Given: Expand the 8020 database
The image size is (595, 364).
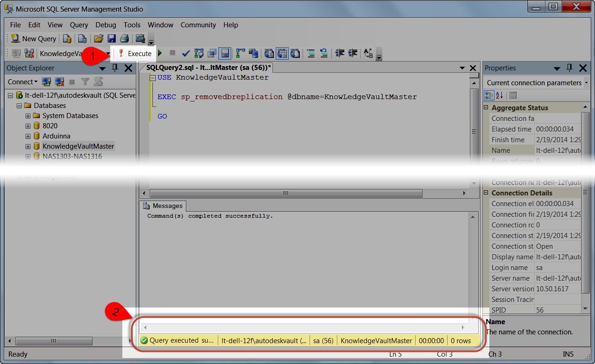Looking at the screenshot, I should pyautogui.click(x=28, y=126).
